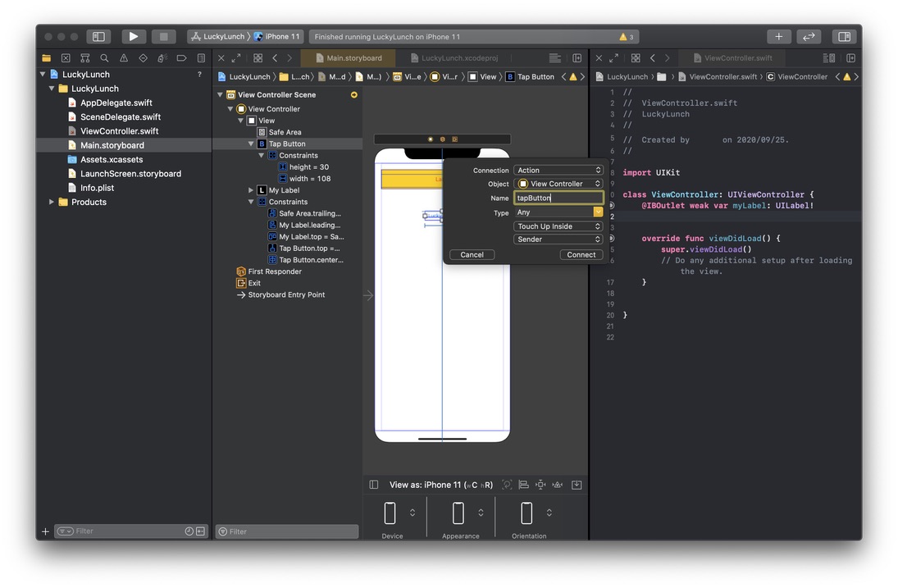Click Connect to create the action

[581, 255]
